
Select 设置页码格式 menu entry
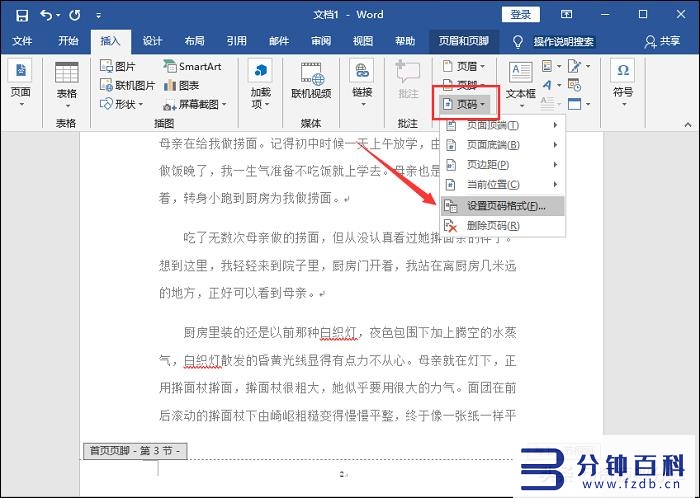tap(504, 206)
